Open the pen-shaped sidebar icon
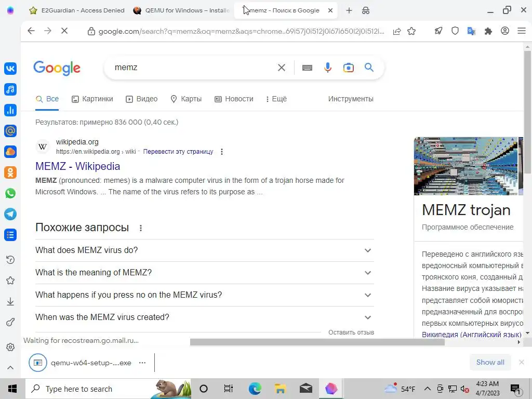Screen dimensions: 532x399 [x=10, y=322]
